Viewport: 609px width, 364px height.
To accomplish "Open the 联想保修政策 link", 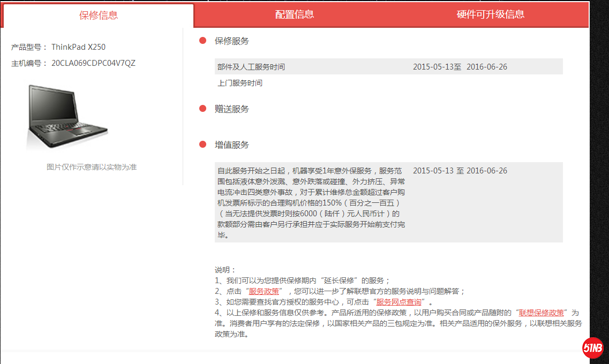I will 541,313.
